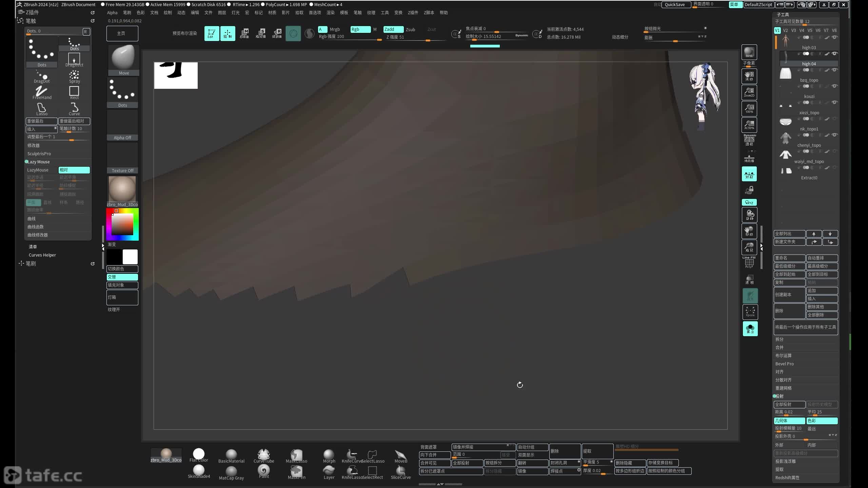Image resolution: width=868 pixels, height=488 pixels.
Task: Pick the SliceCurve brush
Action: [400, 472]
